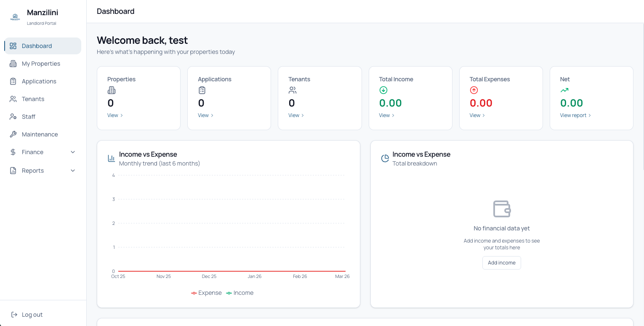This screenshot has width=644, height=326.
Task: Click the Applications clipboard icon in sidebar
Action: [13, 81]
